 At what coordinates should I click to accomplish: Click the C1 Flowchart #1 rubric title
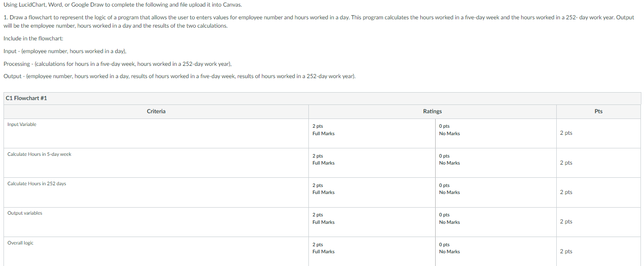pyautogui.click(x=26, y=98)
